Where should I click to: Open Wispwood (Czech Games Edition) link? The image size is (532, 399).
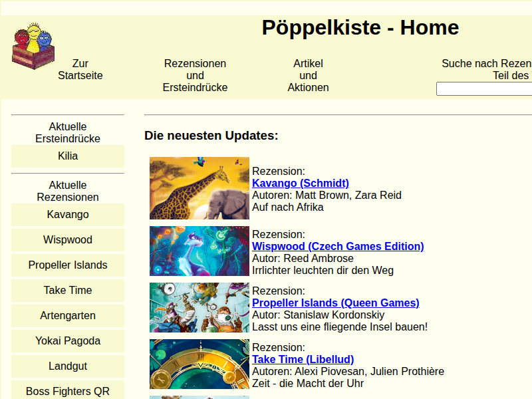(337, 246)
